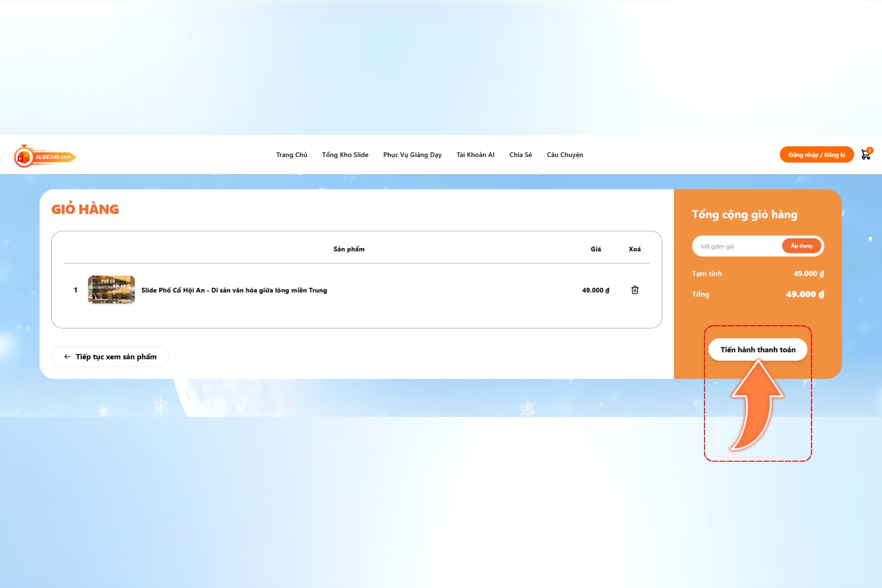Image resolution: width=882 pixels, height=588 pixels.
Task: Click the Tổng total amount 49.000 ₫
Action: click(805, 294)
